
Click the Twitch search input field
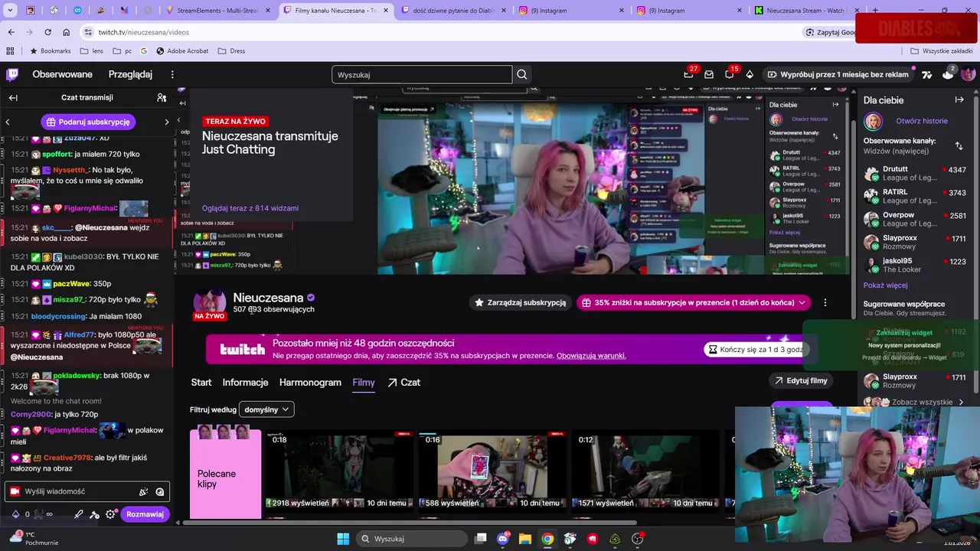(x=422, y=74)
